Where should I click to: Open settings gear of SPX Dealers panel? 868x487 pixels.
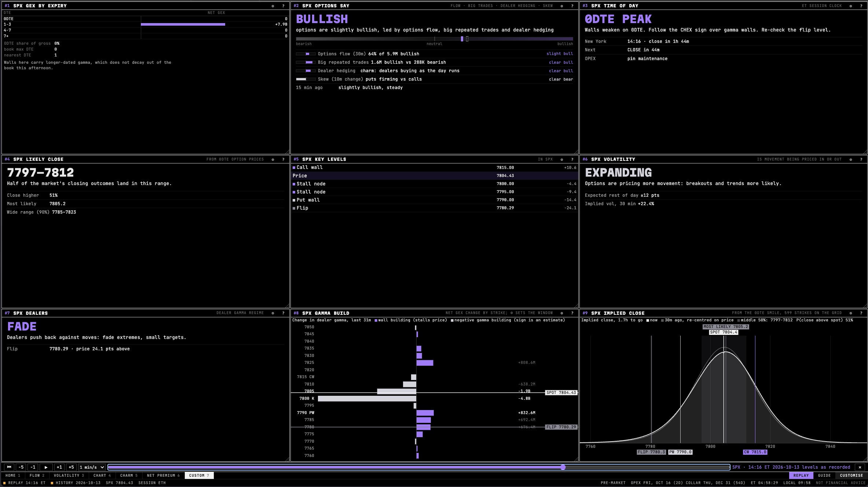click(273, 313)
